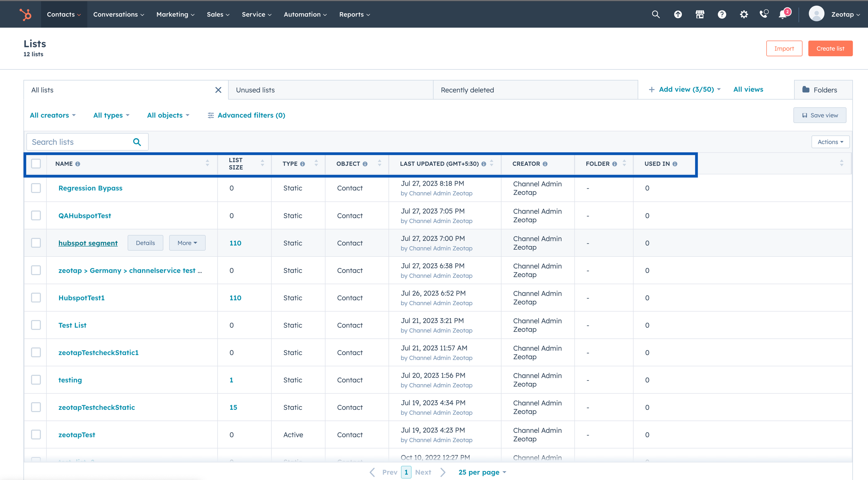868x480 pixels.
Task: Open notifications bell with badge
Action: tap(783, 14)
